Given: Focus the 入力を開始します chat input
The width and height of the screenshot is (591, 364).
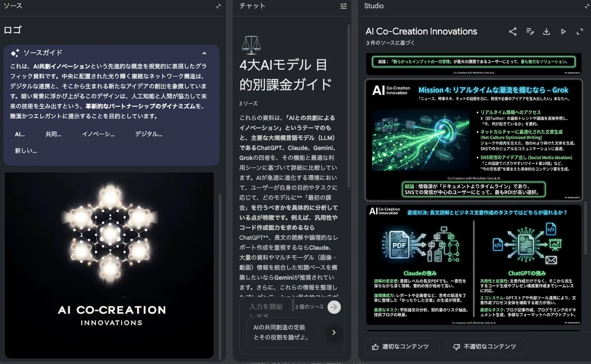Looking at the screenshot, I should point(266,311).
